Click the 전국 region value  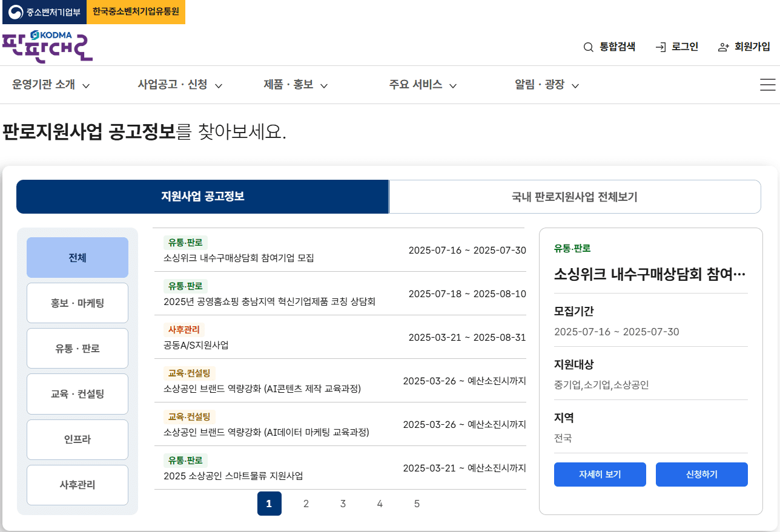[x=563, y=438]
